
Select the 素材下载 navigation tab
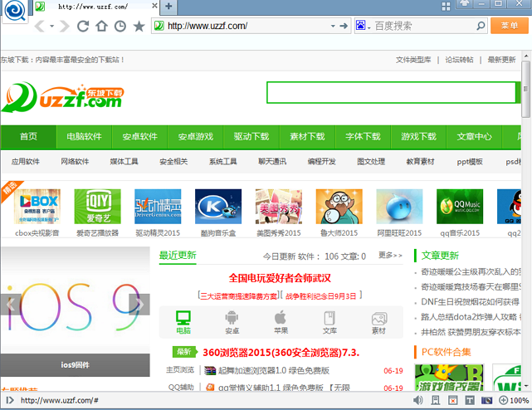coord(307,136)
